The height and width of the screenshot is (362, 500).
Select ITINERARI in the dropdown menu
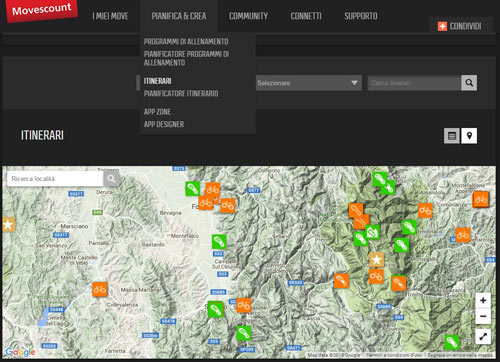(x=158, y=81)
